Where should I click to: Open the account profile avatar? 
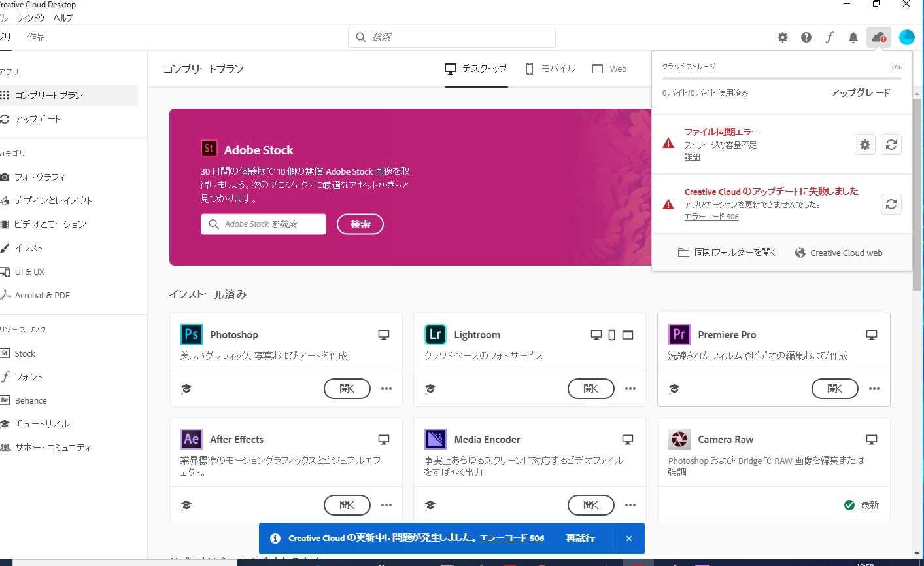(x=907, y=37)
